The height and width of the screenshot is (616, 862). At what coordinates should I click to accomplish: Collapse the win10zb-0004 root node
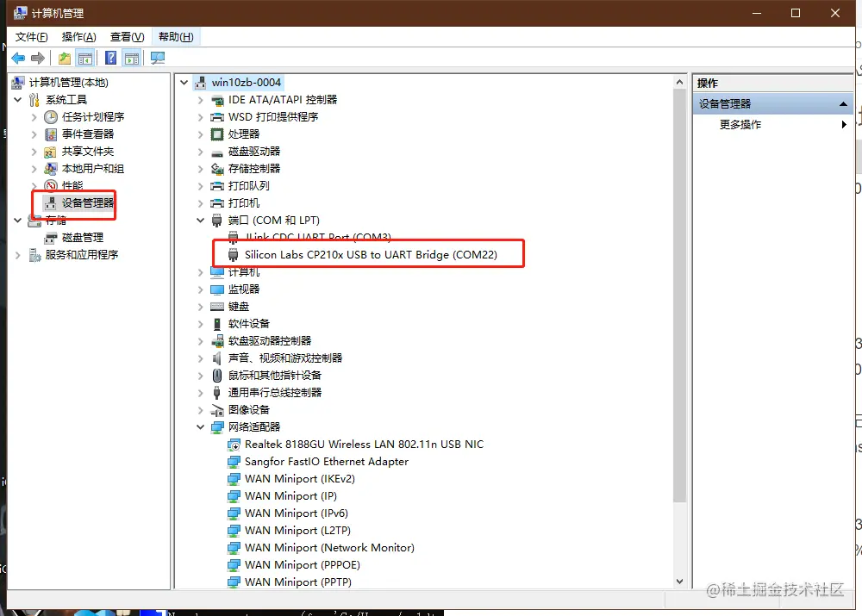[x=184, y=83]
